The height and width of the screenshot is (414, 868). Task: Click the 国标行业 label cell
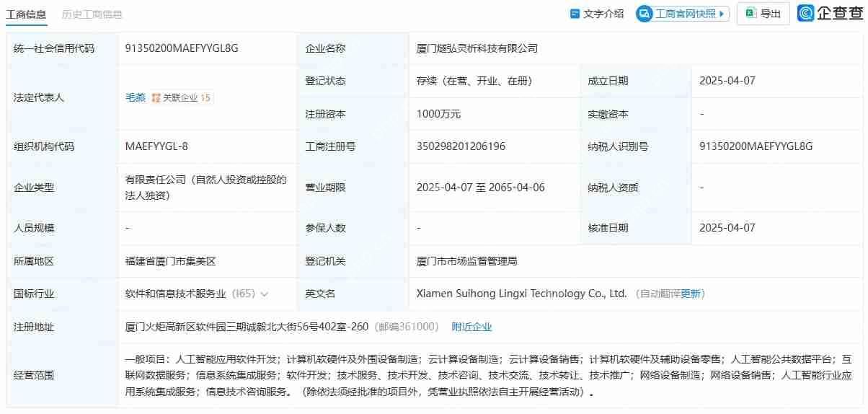click(x=63, y=294)
